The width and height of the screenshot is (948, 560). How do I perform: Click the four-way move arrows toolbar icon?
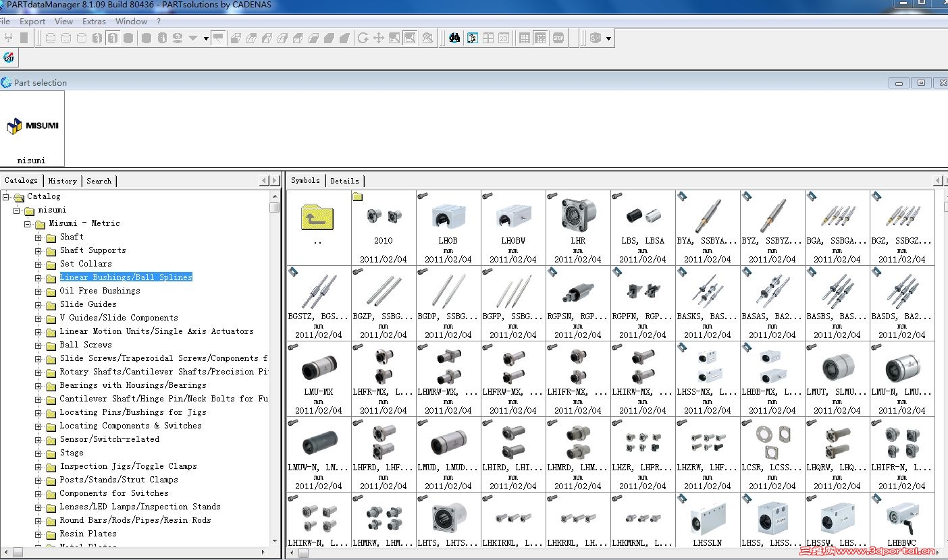pyautogui.click(x=379, y=38)
